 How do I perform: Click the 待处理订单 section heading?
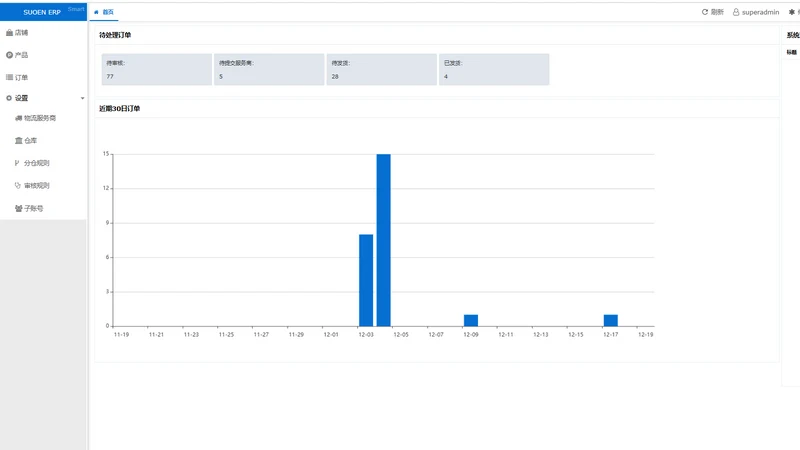pyautogui.click(x=115, y=35)
